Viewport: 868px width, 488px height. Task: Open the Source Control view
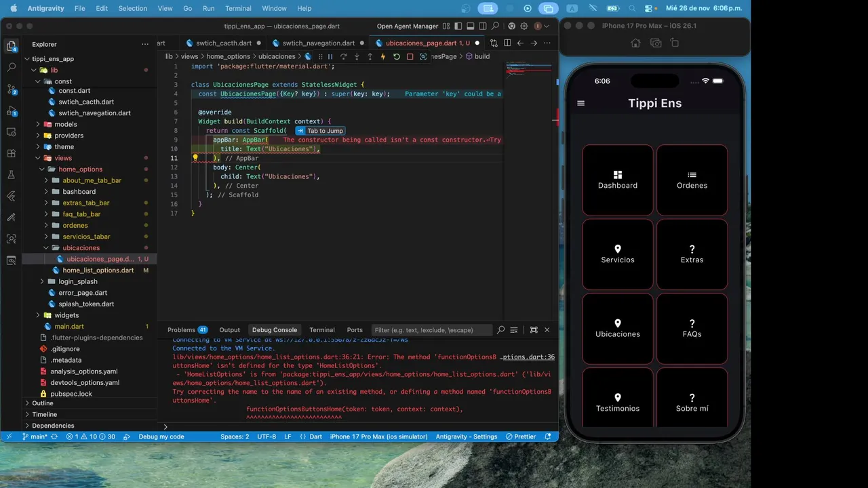[12, 89]
